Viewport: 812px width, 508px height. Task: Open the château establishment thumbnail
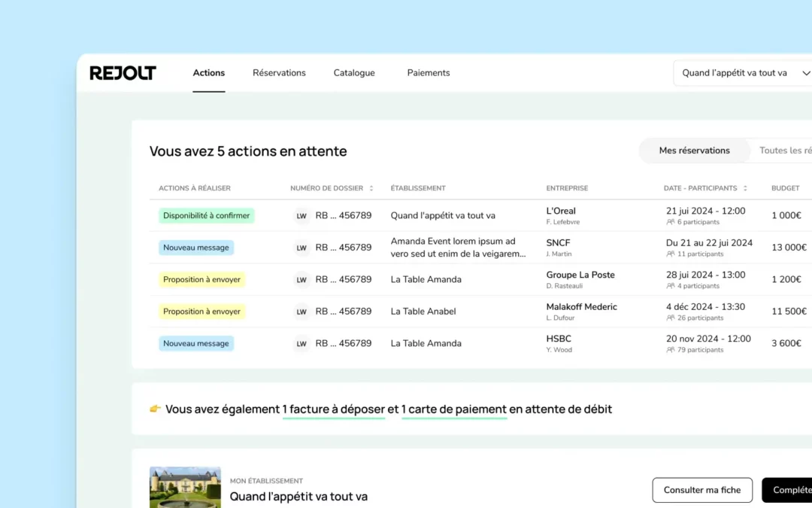coord(185,487)
